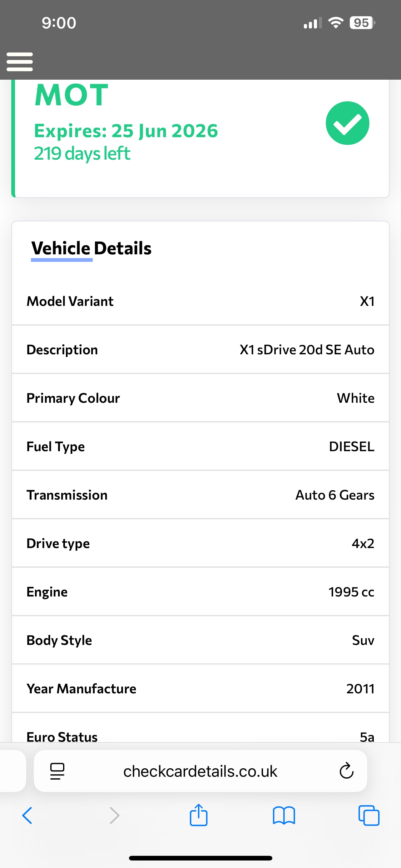Tap the checkcardetails.co.uk address bar
The width and height of the screenshot is (401, 868).
point(200,771)
